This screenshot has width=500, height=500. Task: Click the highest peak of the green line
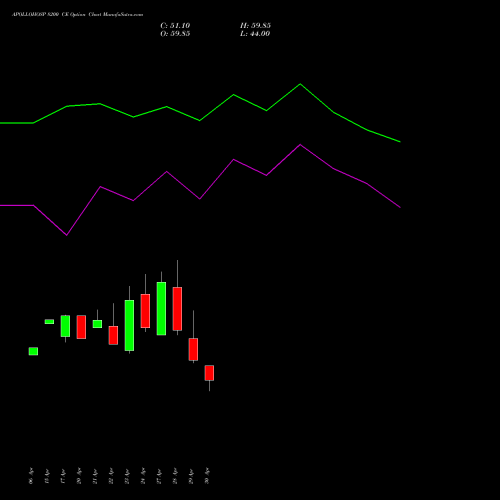point(300,84)
